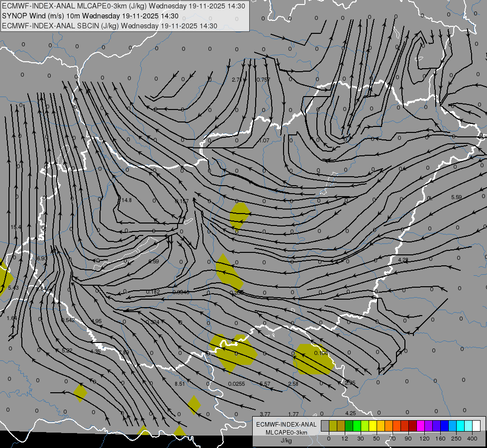This screenshot has height=448, width=487.
Task: Pick the white swatch at scale end
Action: [477, 426]
